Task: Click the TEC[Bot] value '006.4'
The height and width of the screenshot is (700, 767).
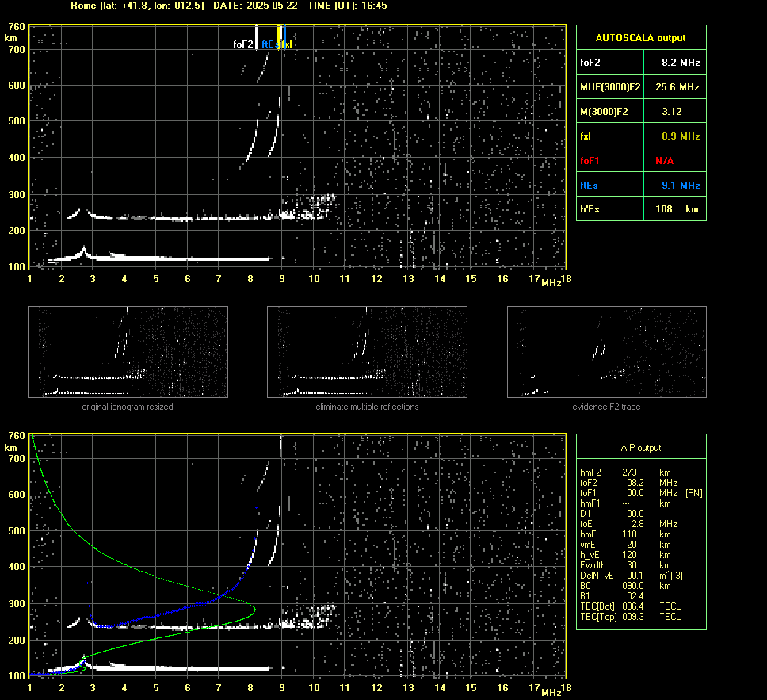Action: tap(632, 606)
